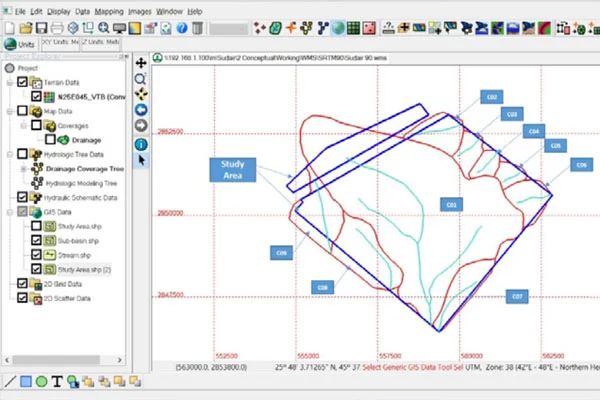Image resolution: width=600 pixels, height=400 pixels.
Task: Select the Map module orange star icon
Action: click(x=291, y=28)
